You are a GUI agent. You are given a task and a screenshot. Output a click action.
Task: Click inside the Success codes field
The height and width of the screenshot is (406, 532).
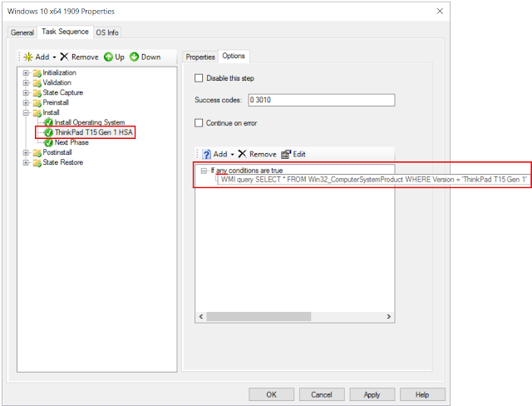322,100
